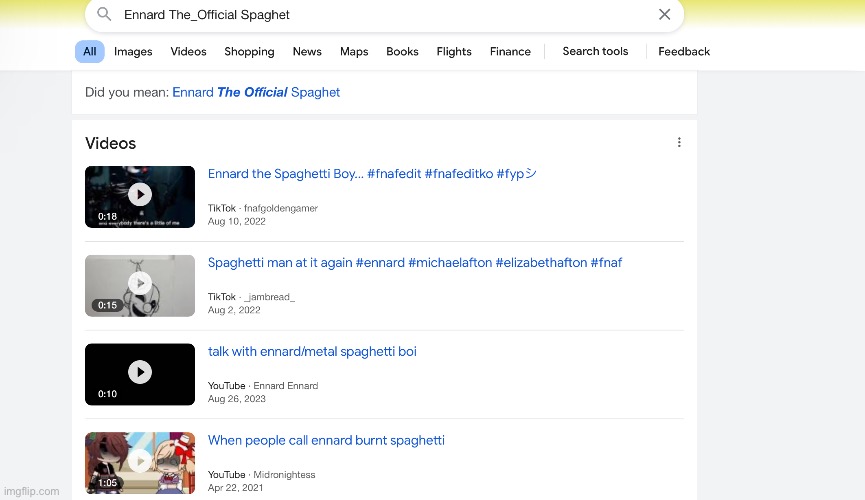This screenshot has height=500, width=865.
Task: Click the Feedback link
Action: point(684,52)
